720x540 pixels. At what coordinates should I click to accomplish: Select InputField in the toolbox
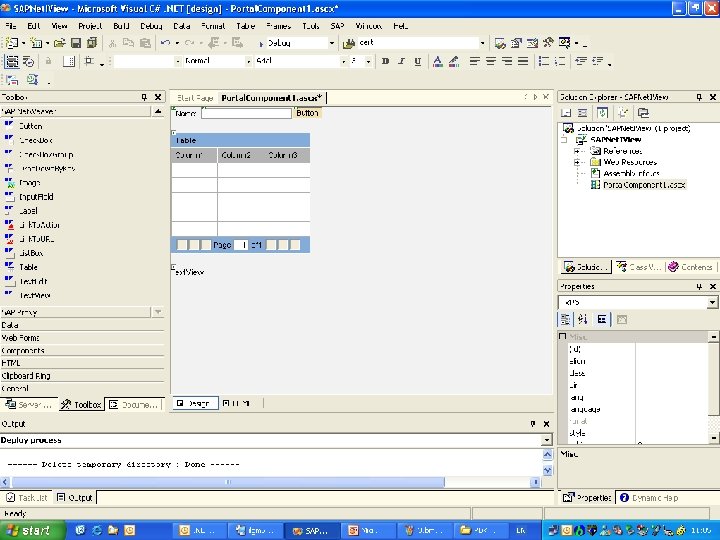click(x=36, y=197)
